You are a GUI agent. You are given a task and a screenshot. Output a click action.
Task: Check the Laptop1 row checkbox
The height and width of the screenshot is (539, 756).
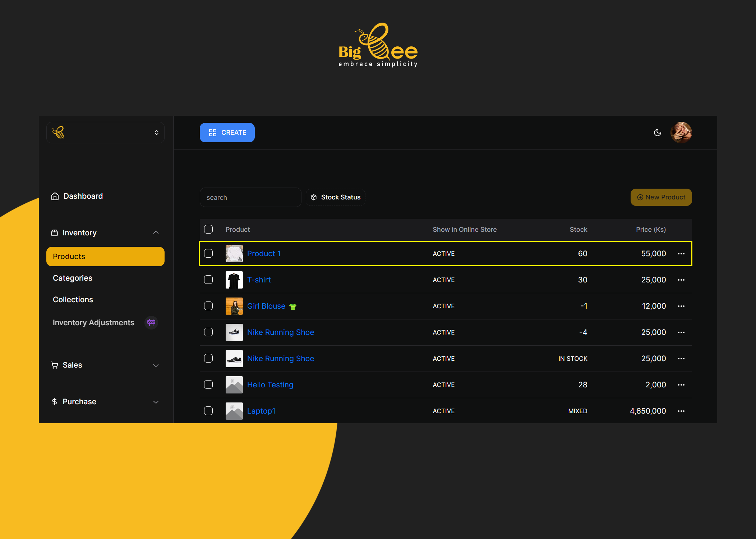click(x=208, y=411)
